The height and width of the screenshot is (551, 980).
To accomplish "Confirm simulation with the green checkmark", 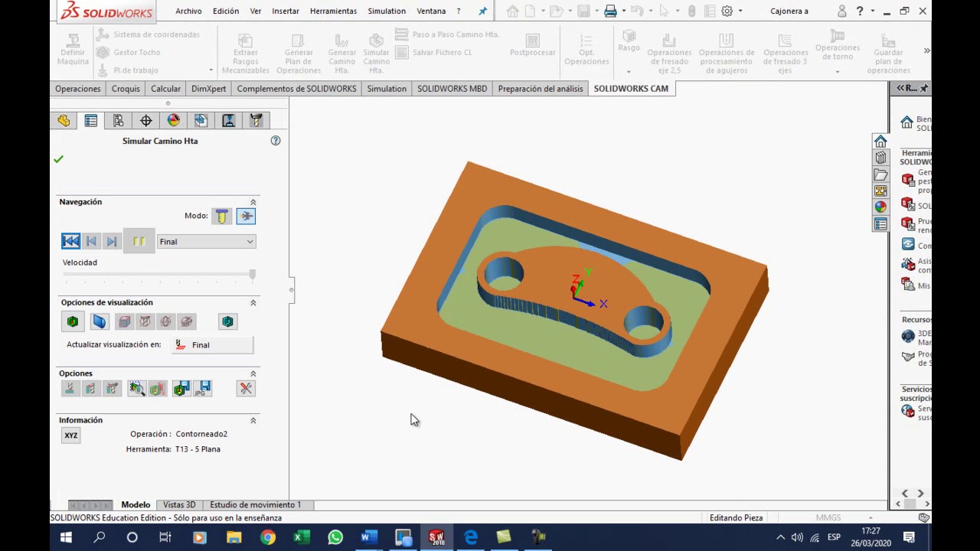I will coord(58,159).
